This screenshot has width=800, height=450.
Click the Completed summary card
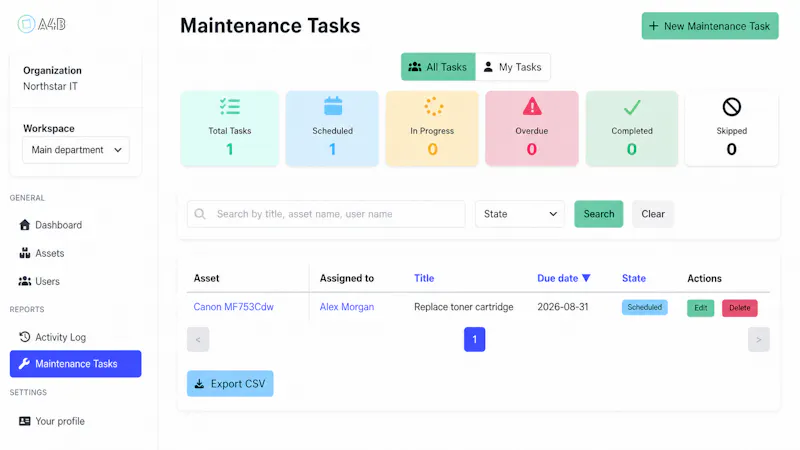(632, 129)
